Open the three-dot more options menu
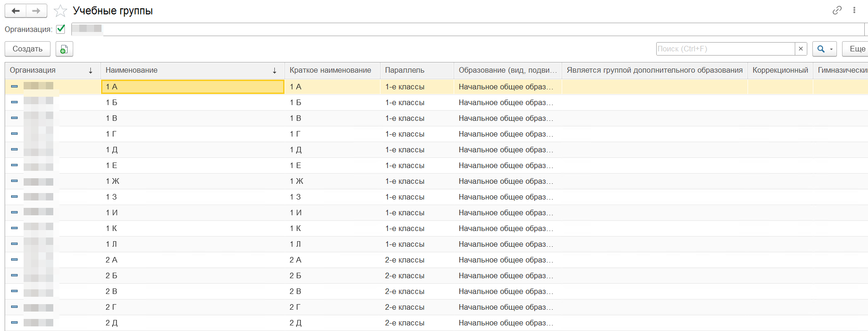The height and width of the screenshot is (331, 868). 854,10
